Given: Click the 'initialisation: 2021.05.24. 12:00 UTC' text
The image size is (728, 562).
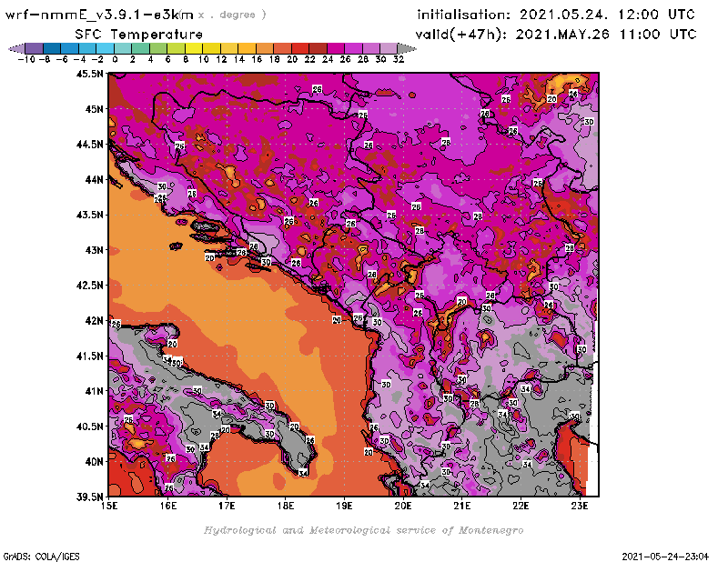Looking at the screenshot, I should (556, 15).
